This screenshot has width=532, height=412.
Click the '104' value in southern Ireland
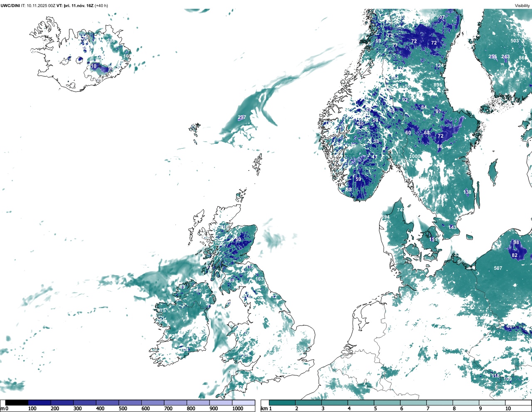tap(185, 350)
